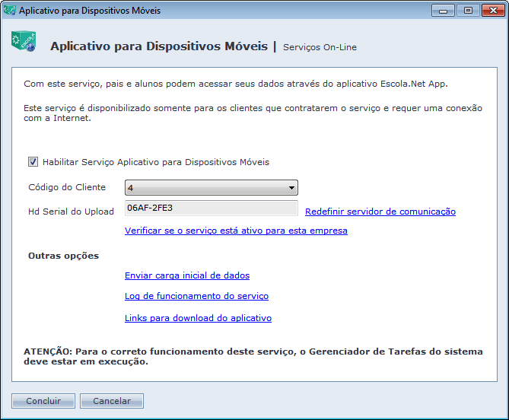509x420 pixels.
Task: Click the Serviços On-Line header label
Action: (320, 47)
